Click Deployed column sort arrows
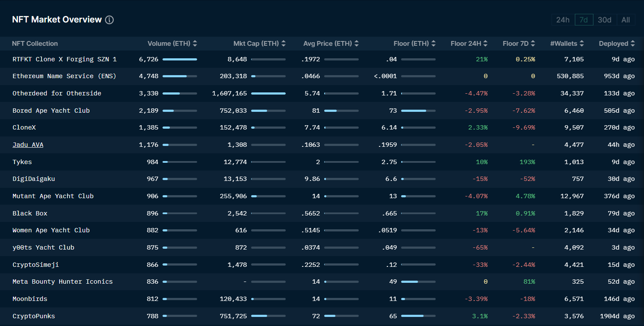This screenshot has height=326, width=644. (x=633, y=44)
